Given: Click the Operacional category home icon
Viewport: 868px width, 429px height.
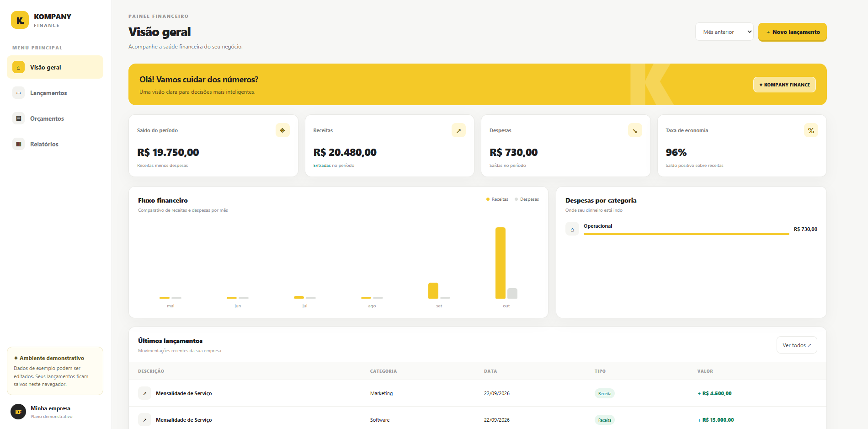Looking at the screenshot, I should (572, 229).
